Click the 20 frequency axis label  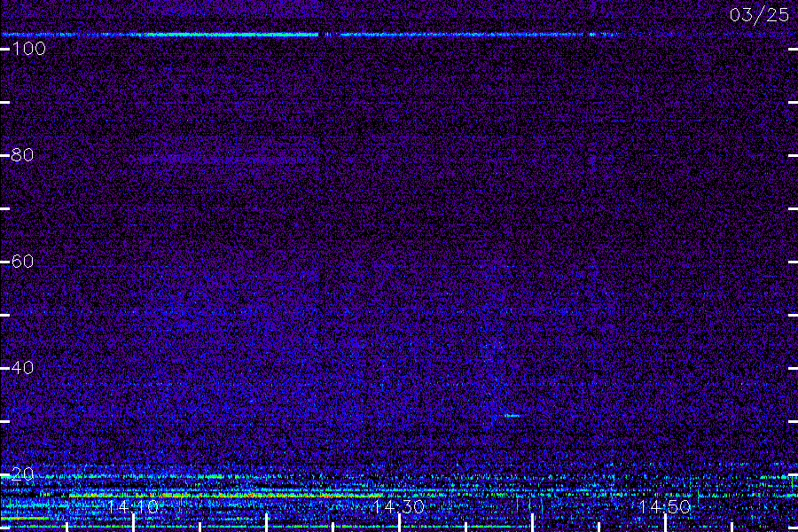22,474
